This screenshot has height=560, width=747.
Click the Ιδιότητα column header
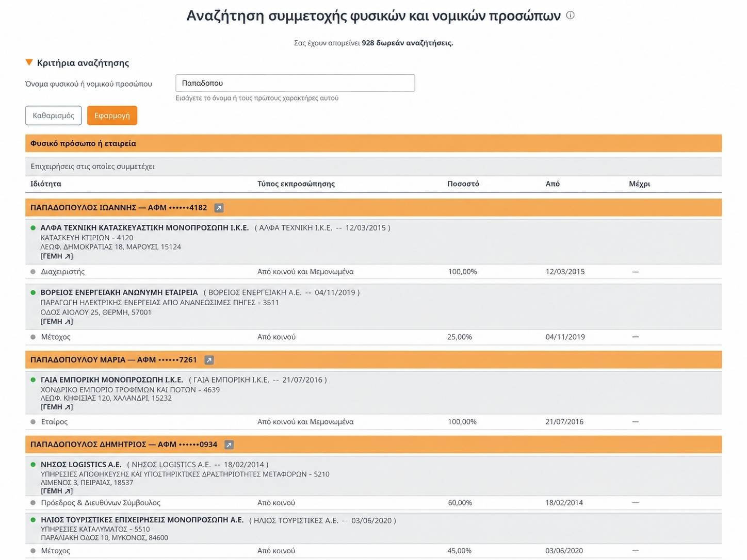click(46, 184)
